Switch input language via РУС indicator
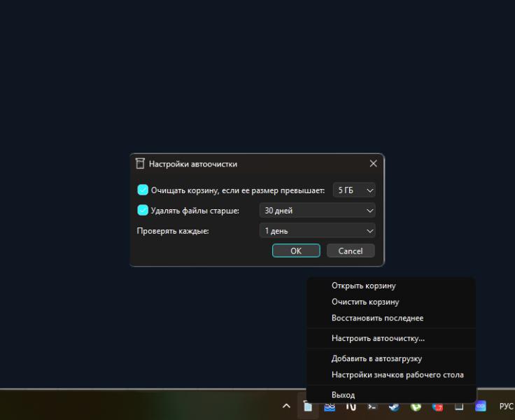This screenshot has width=515, height=420. tap(506, 407)
